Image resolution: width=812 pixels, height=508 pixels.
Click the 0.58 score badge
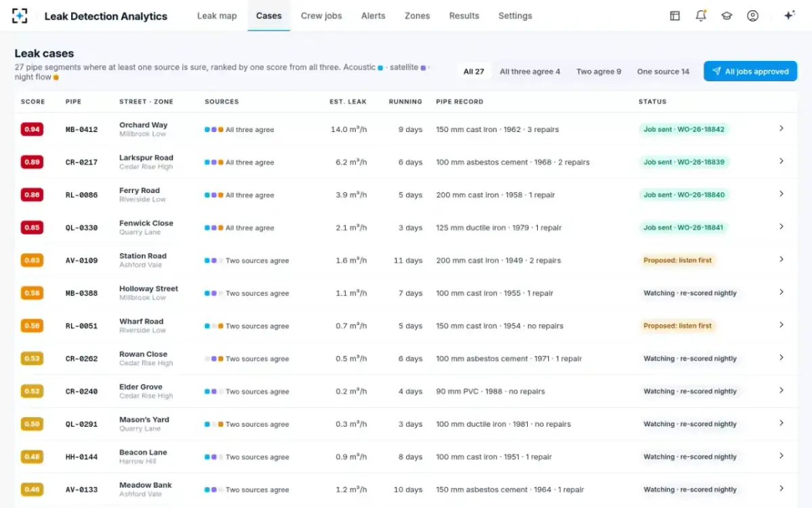tap(32, 293)
